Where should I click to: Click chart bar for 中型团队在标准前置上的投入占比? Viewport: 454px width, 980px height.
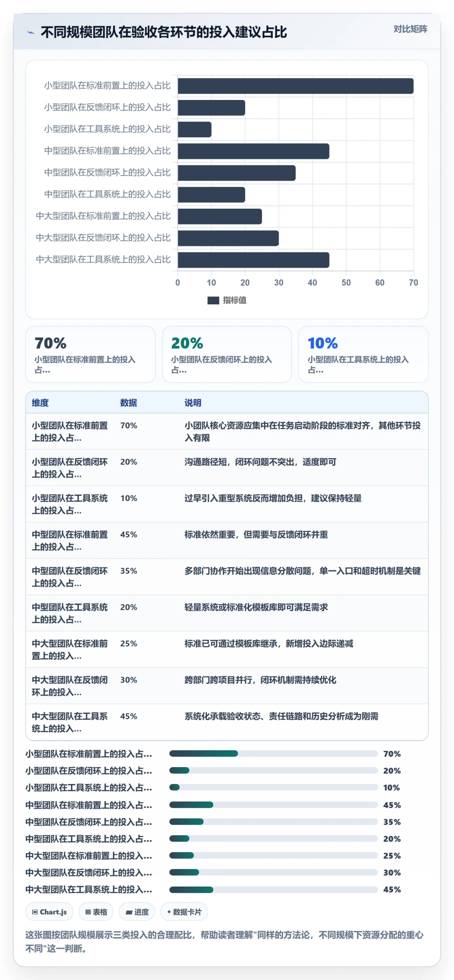click(253, 151)
